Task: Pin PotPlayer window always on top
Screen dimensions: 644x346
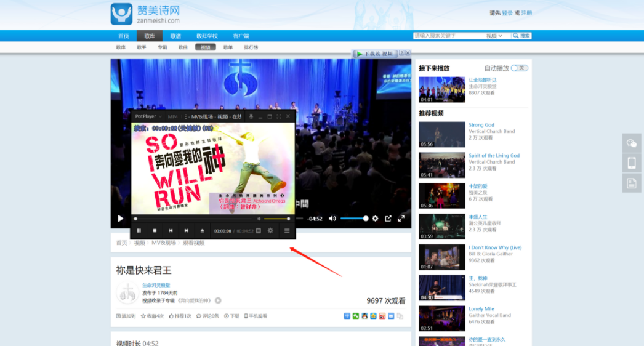Action: (x=251, y=117)
